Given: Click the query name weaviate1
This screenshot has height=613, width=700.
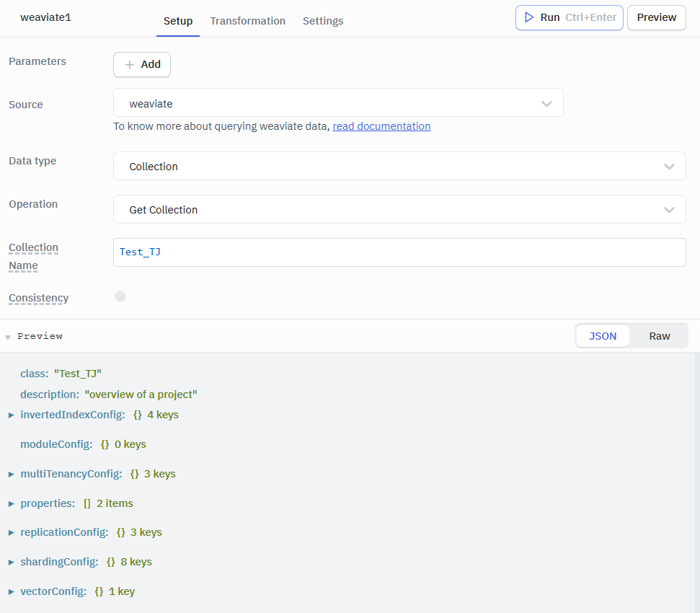Looking at the screenshot, I should (x=45, y=17).
